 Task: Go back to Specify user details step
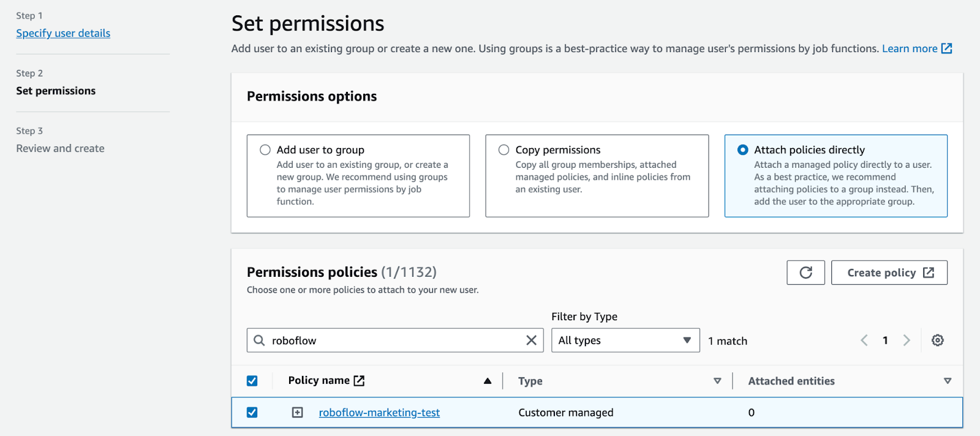tap(63, 33)
